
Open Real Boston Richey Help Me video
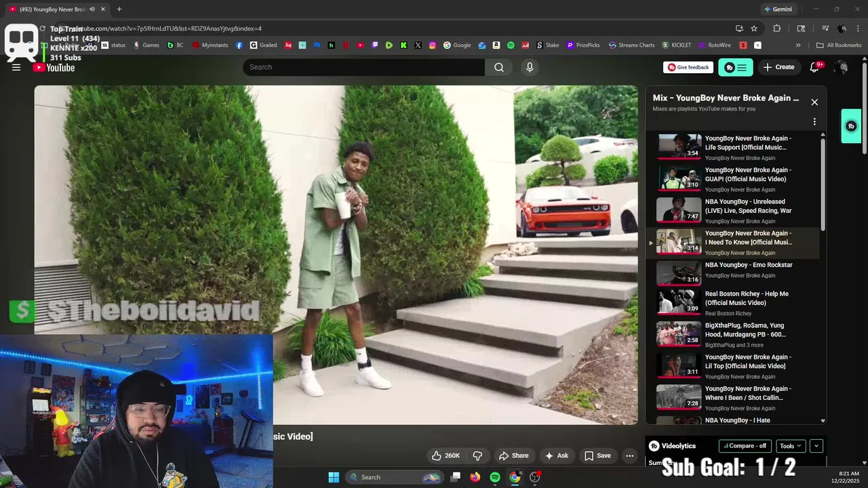pos(737,302)
